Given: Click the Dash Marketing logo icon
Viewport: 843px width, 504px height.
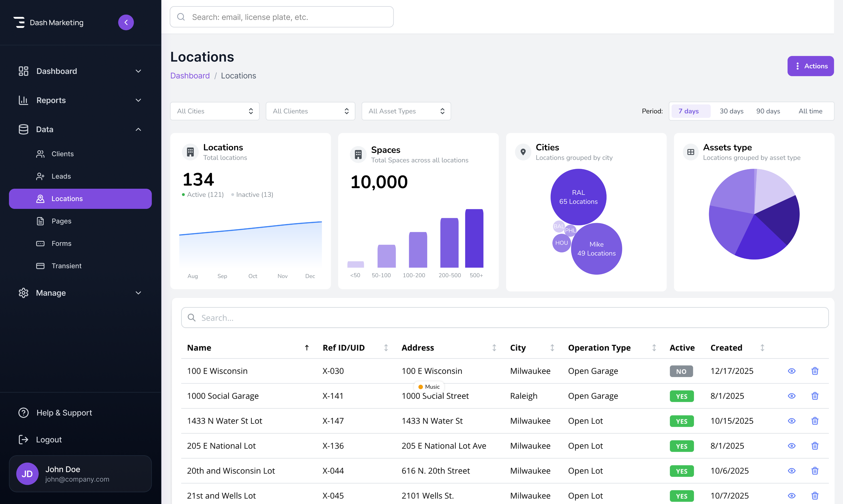Looking at the screenshot, I should click(x=19, y=22).
